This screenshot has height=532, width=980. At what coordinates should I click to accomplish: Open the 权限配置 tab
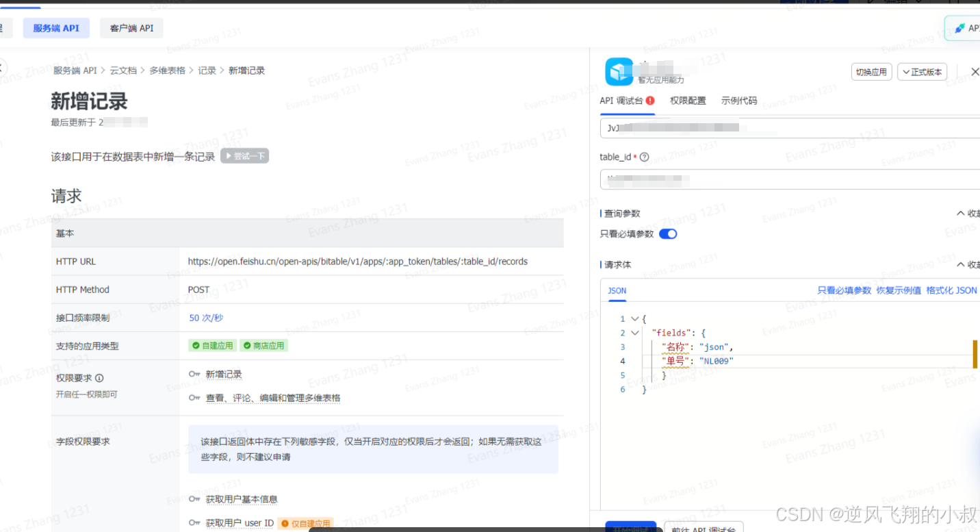(x=688, y=101)
